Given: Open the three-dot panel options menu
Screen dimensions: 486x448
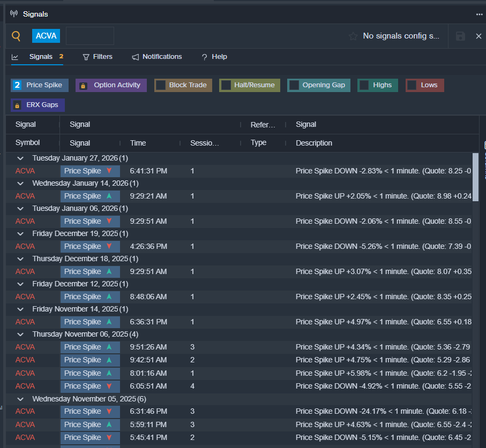Looking at the screenshot, I should (479, 14).
